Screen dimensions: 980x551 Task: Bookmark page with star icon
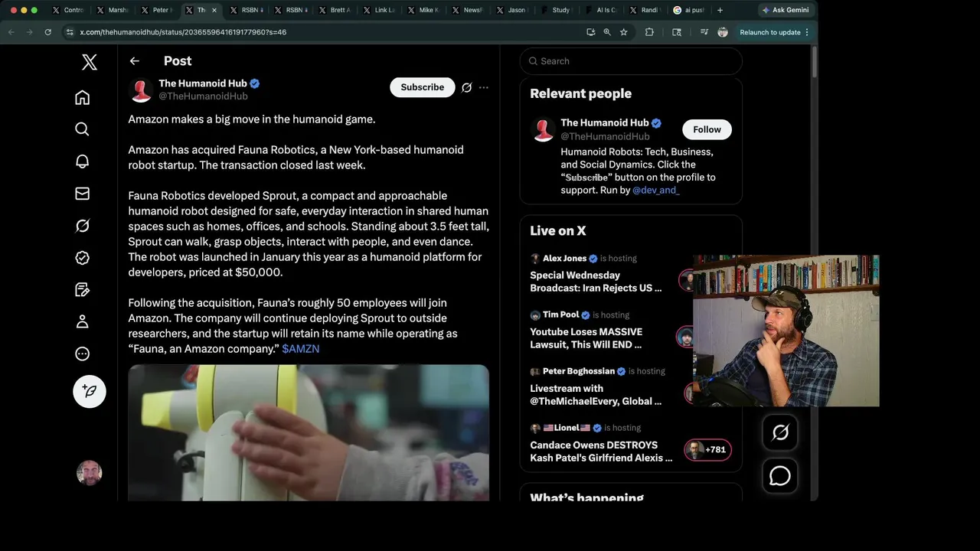pyautogui.click(x=624, y=32)
